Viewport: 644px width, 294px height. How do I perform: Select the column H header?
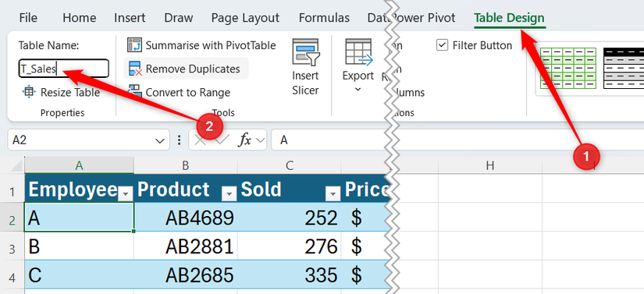click(490, 165)
